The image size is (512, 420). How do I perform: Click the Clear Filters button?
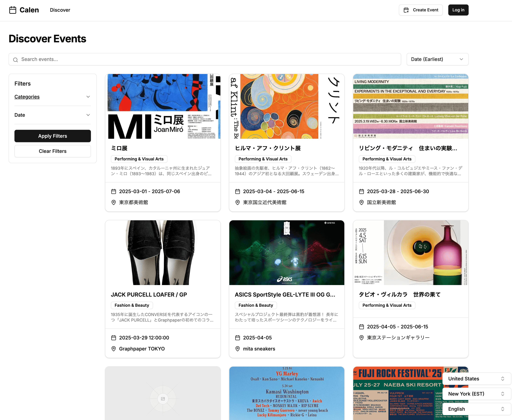pos(53,151)
